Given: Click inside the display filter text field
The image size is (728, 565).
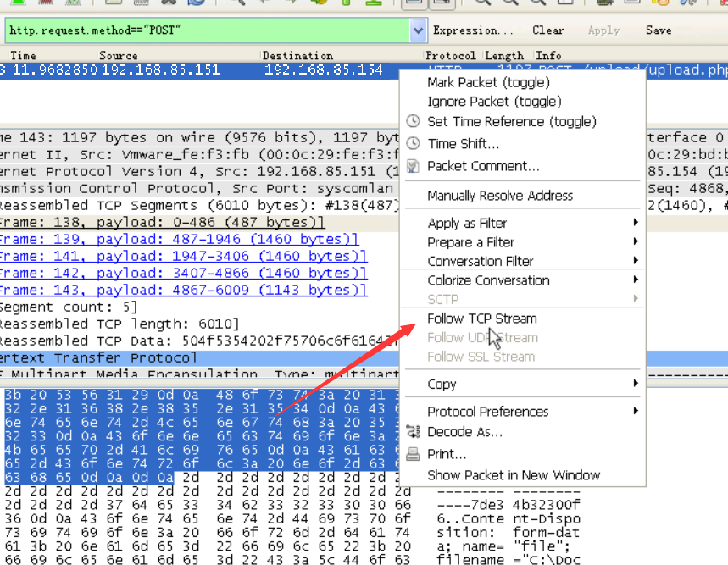Looking at the screenshot, I should (207, 30).
